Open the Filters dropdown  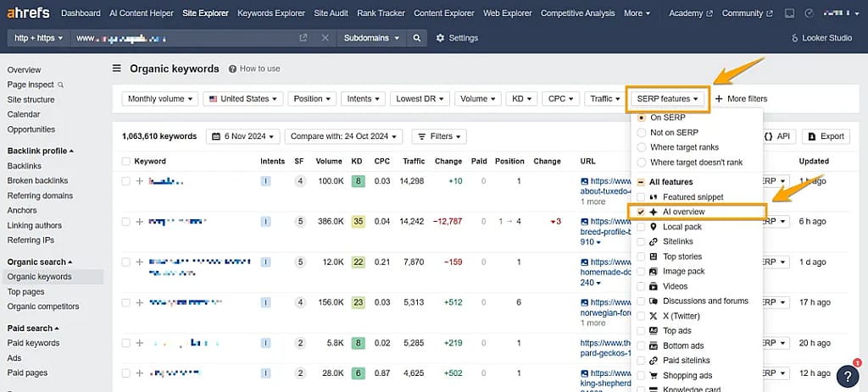(440, 136)
